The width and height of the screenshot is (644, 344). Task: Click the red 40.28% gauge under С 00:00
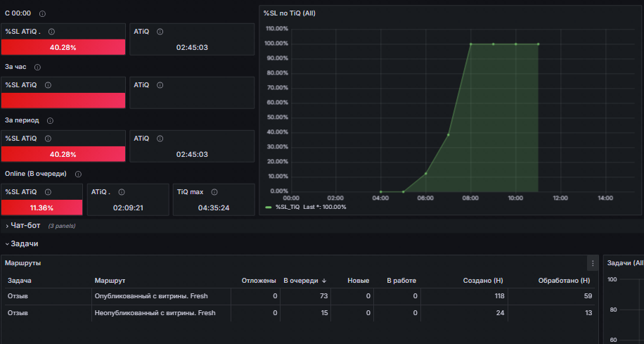click(63, 47)
